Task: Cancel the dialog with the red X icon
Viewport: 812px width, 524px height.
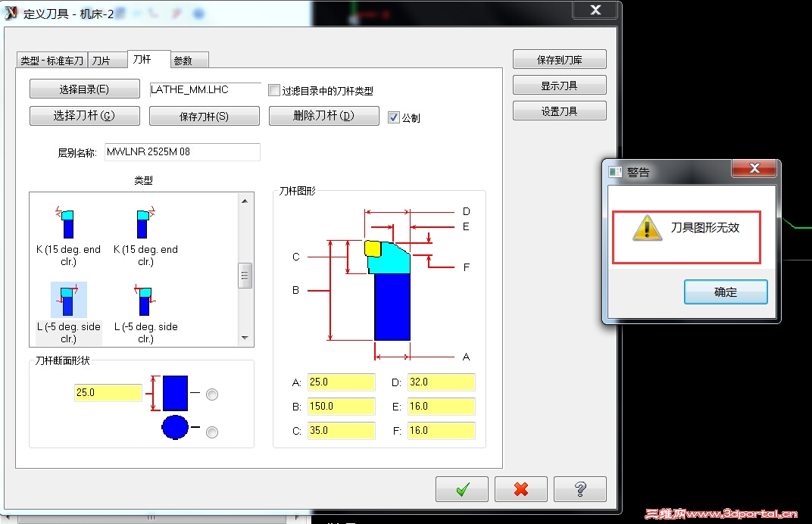Action: click(x=521, y=489)
